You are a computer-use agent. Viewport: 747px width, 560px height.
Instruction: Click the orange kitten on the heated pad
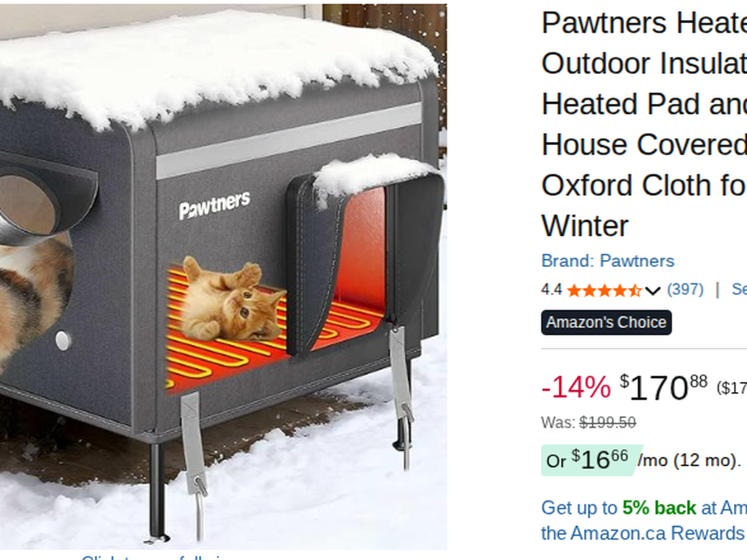[232, 302]
